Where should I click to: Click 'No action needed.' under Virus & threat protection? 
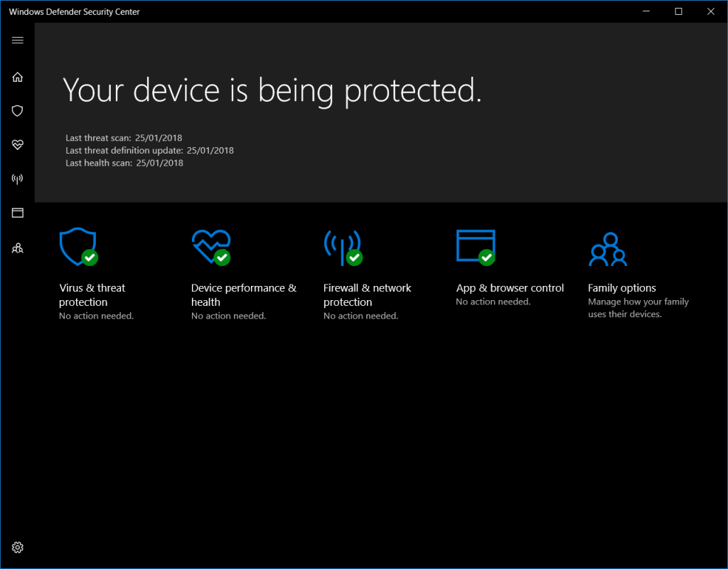pos(96,316)
